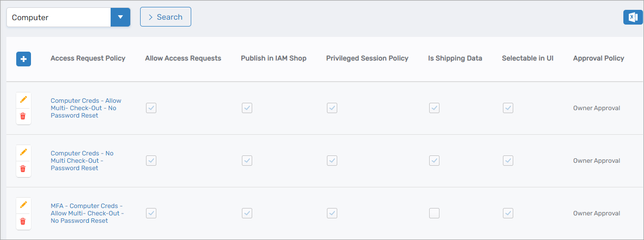Click pencil icon for No Multi Check-Out policy

pyautogui.click(x=23, y=152)
